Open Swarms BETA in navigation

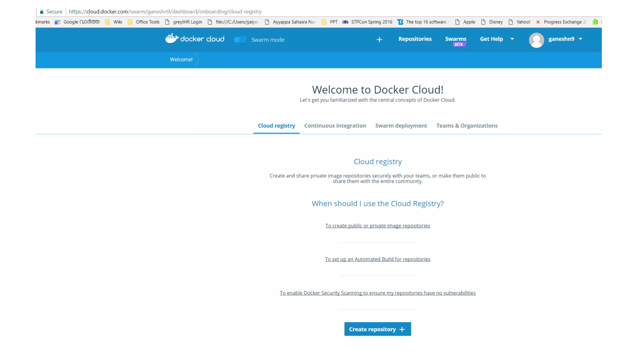(455, 39)
